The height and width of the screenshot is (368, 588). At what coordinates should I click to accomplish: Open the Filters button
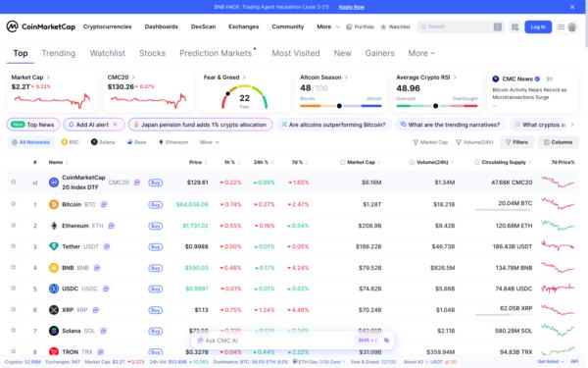coord(516,142)
